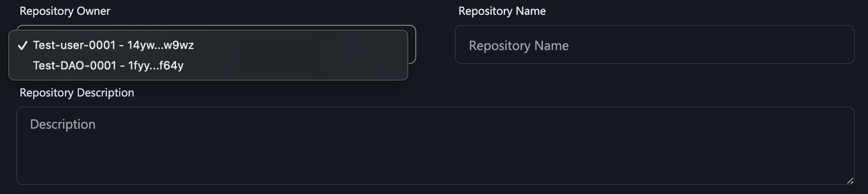
Task: Click empty space below the Description placeholder
Action: coord(435,158)
